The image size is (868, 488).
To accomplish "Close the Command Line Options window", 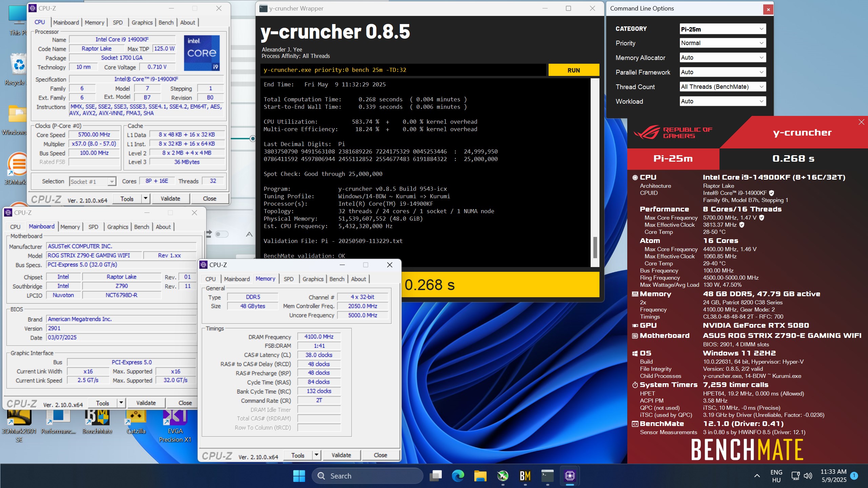I will (768, 9).
